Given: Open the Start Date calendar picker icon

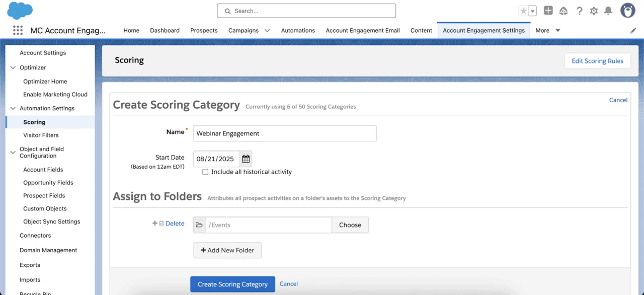Looking at the screenshot, I should pos(246,159).
